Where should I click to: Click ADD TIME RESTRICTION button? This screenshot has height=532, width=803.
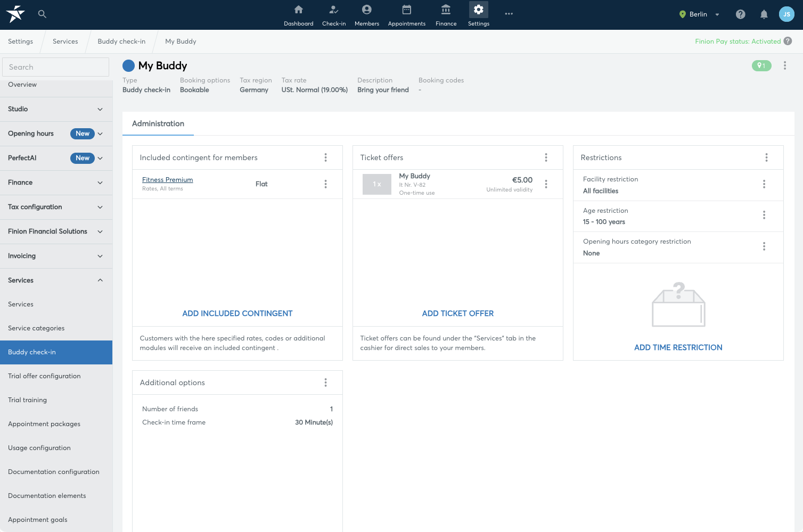coord(678,347)
